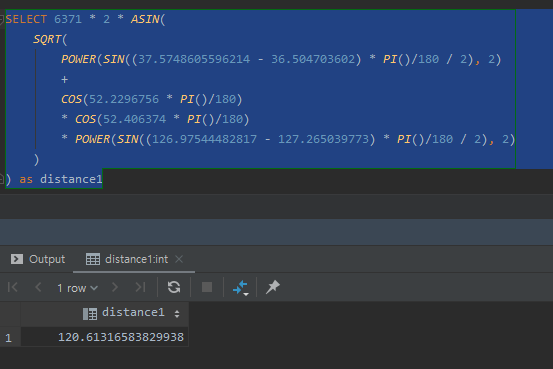Click the distance1 column sort arrows

(x=177, y=313)
